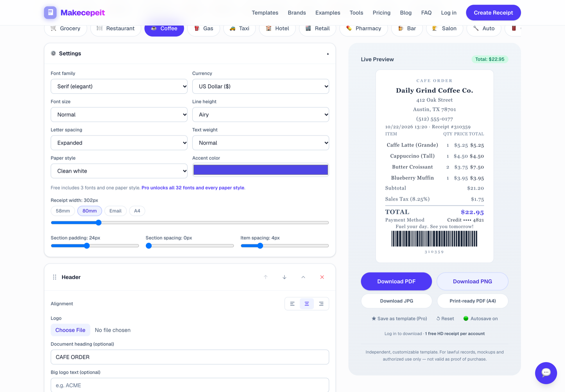The height and width of the screenshot is (392, 565).
Task: Open Templates in the top navigation
Action: click(x=265, y=13)
